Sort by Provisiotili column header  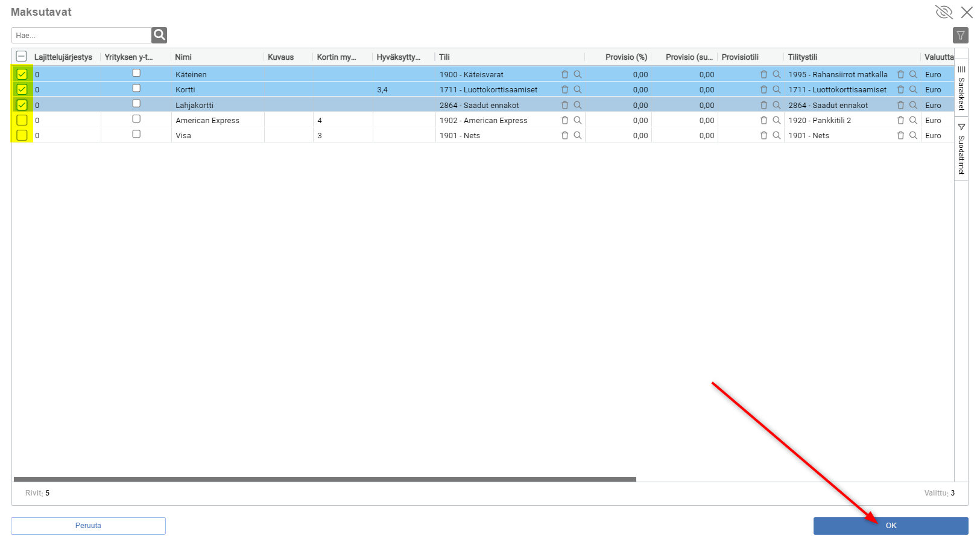click(x=740, y=57)
